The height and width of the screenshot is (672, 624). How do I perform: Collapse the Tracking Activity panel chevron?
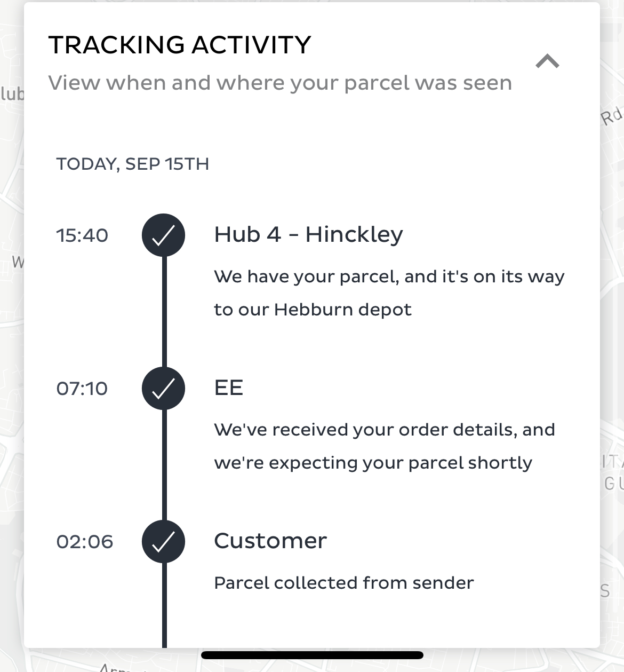pyautogui.click(x=547, y=61)
